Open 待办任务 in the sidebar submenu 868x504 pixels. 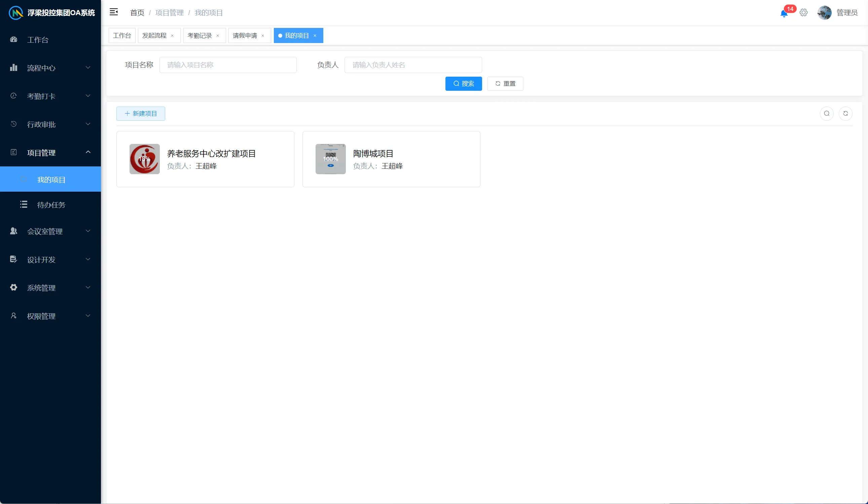tap(50, 205)
